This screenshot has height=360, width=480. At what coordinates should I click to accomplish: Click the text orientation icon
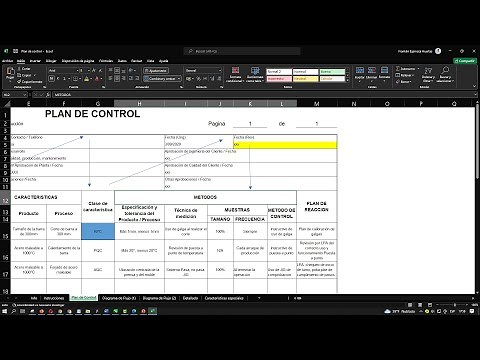click(131, 70)
